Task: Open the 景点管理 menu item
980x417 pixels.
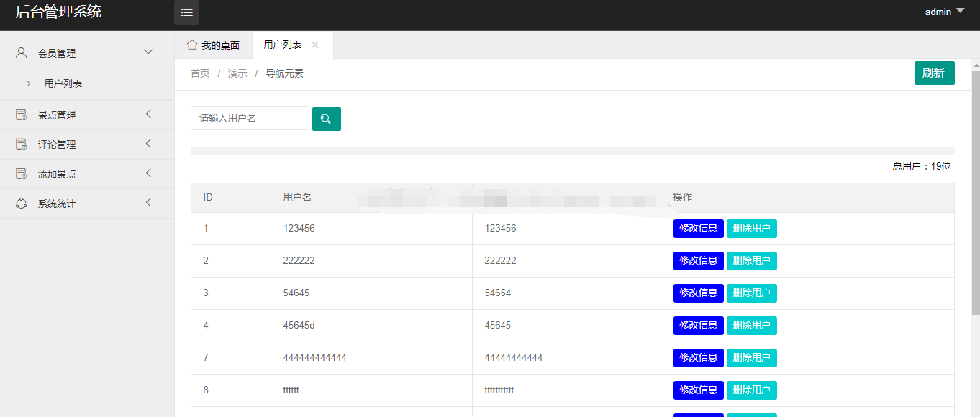Action: (x=87, y=114)
